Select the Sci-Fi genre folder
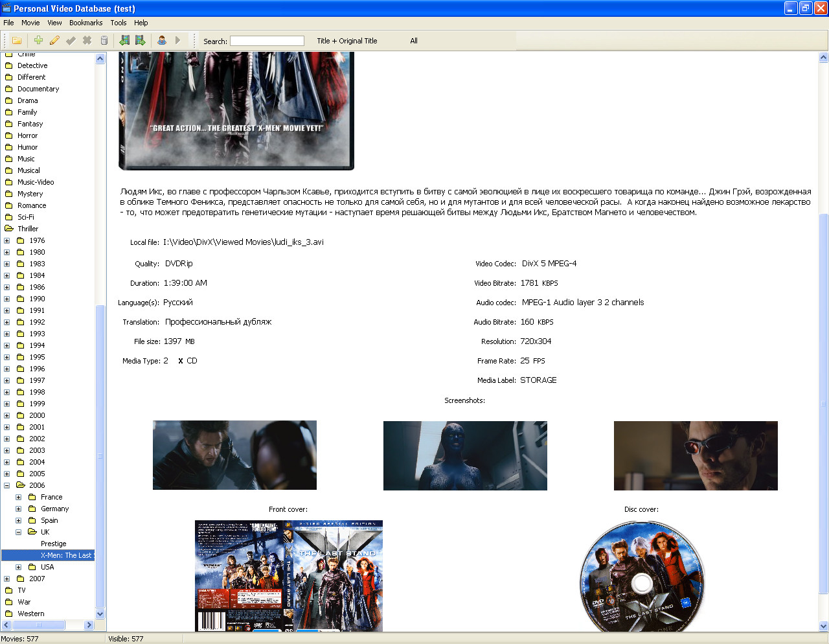Screen dimensions: 829x644 click(26, 217)
